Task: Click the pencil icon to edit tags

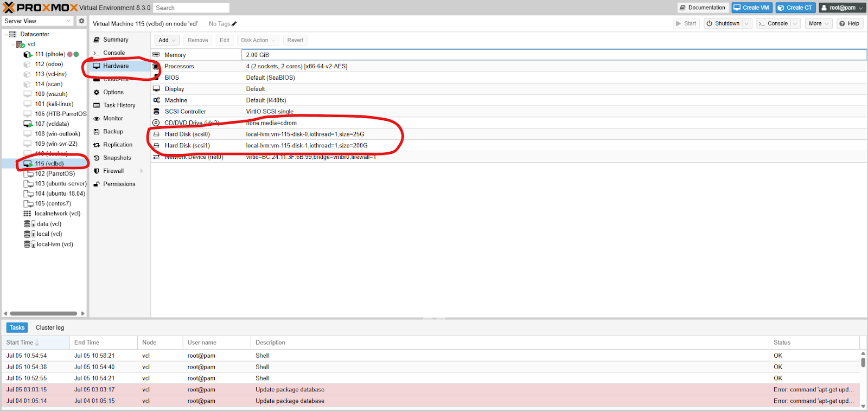Action: (234, 24)
